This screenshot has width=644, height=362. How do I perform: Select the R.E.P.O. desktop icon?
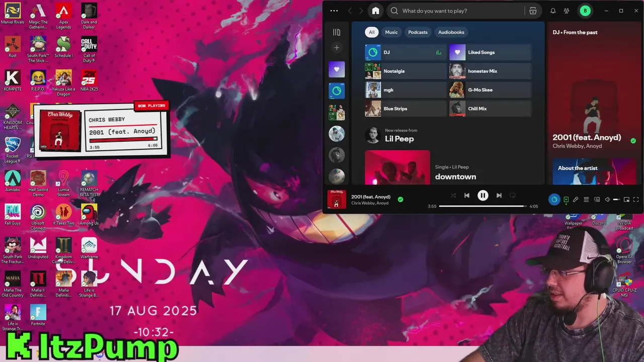[x=38, y=80]
